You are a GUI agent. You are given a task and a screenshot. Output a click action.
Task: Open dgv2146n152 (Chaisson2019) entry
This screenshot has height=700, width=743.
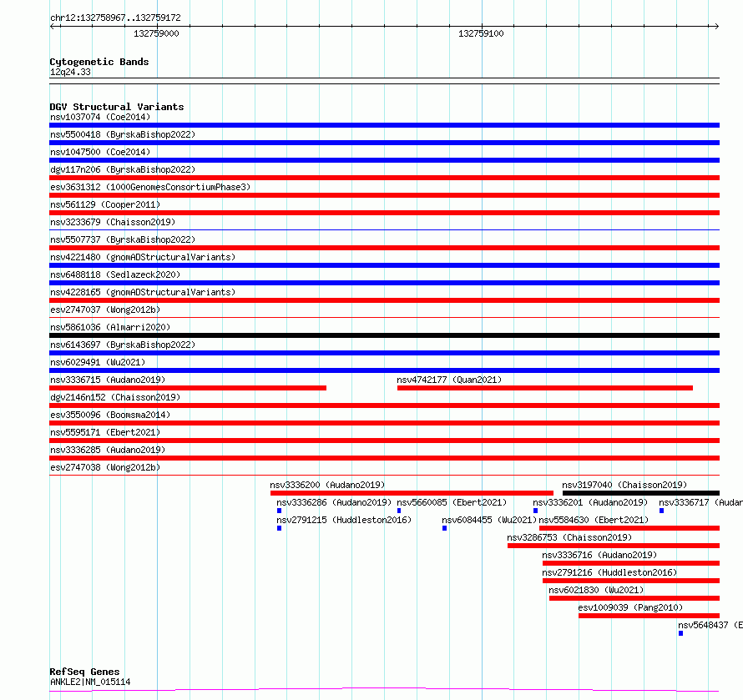pos(115,397)
